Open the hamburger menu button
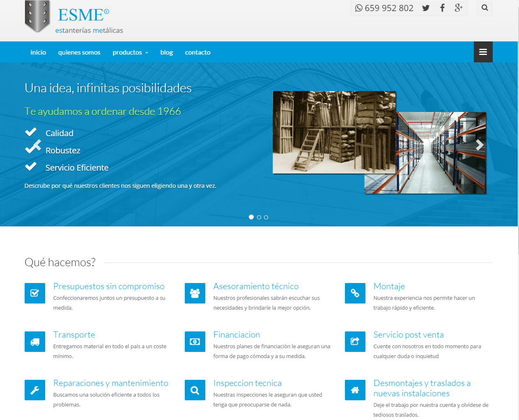The width and height of the screenshot is (519, 420). [483, 52]
